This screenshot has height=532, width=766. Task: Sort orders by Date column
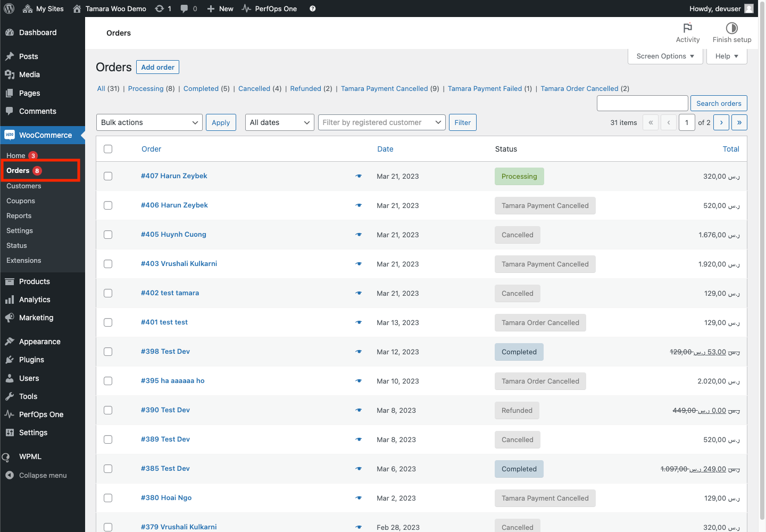pyautogui.click(x=385, y=149)
